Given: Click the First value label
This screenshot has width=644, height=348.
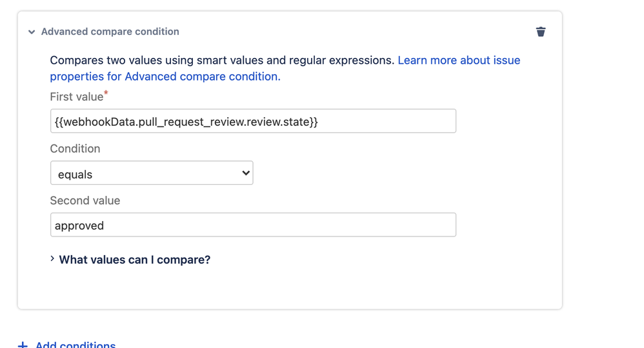Looking at the screenshot, I should click(x=76, y=97).
